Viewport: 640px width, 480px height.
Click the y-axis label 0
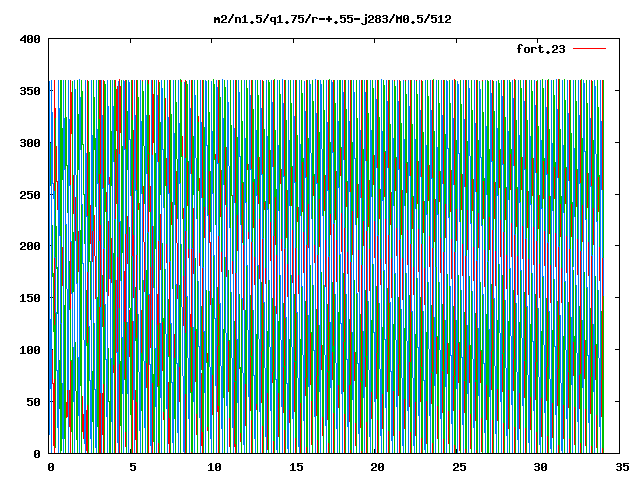(37, 454)
